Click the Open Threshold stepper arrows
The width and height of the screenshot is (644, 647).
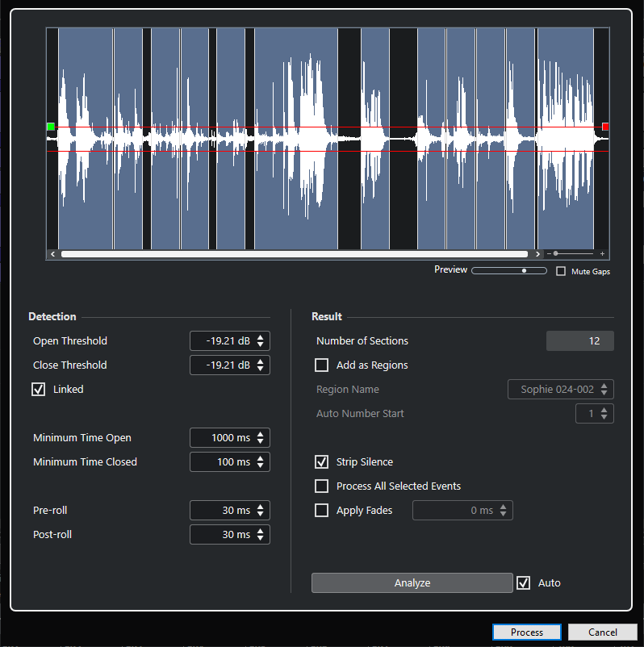coord(260,340)
